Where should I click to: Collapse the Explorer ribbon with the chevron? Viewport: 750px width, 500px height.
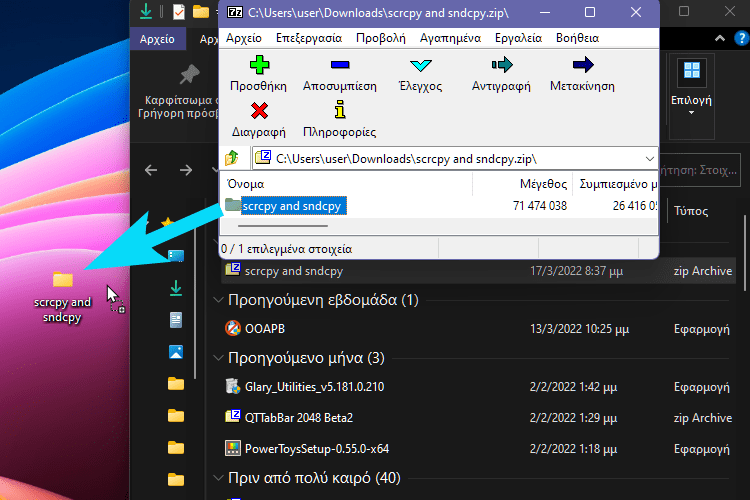click(720, 38)
